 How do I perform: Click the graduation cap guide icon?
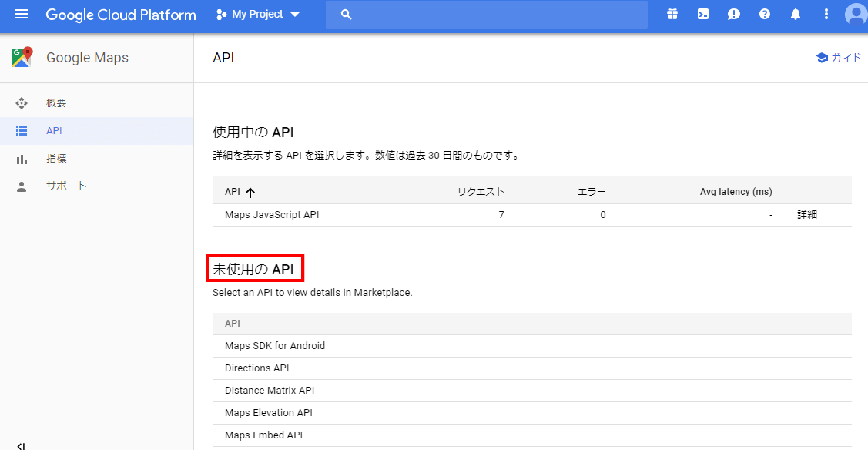[x=822, y=58]
